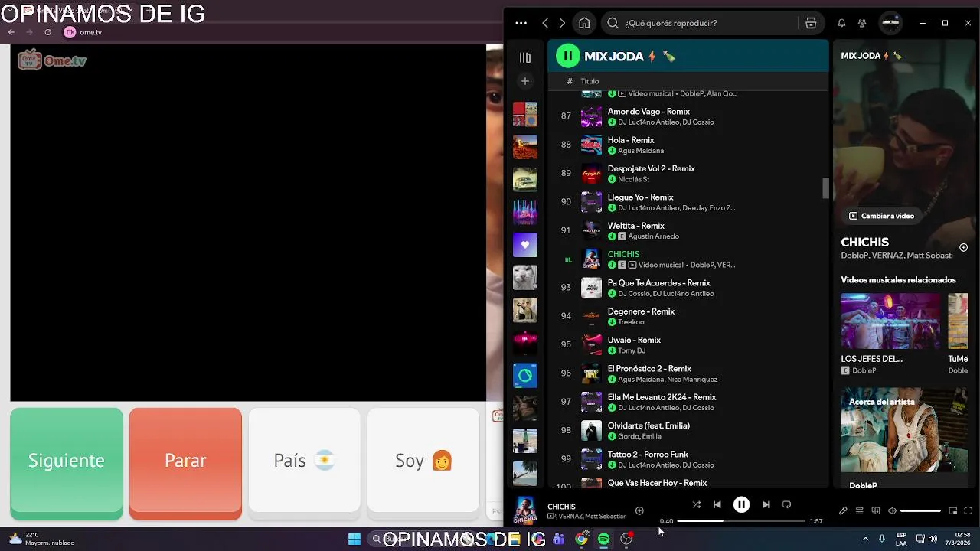The width and height of the screenshot is (980, 551).
Task: Enter Spotify full screen mode
Action: click(x=969, y=510)
